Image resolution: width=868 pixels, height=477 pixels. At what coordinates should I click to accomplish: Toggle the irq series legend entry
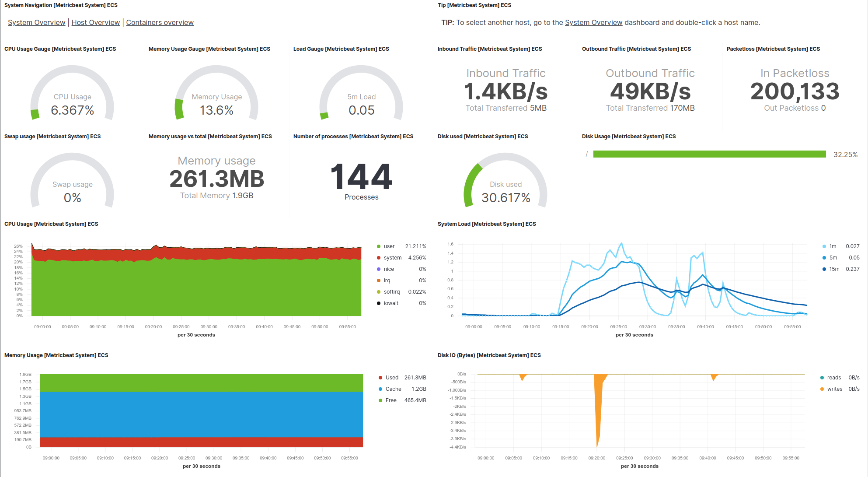pos(387,281)
